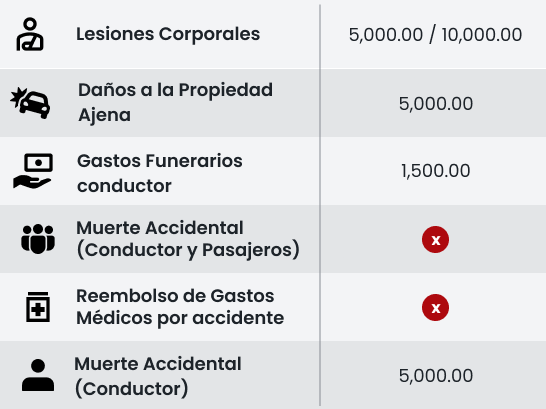Click the group of people icon

tap(38, 239)
